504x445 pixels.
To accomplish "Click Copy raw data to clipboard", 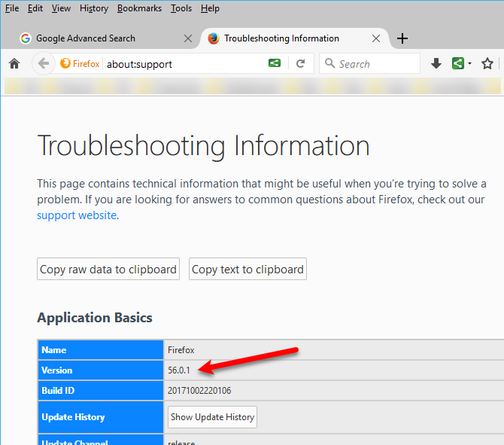I will coord(108,270).
